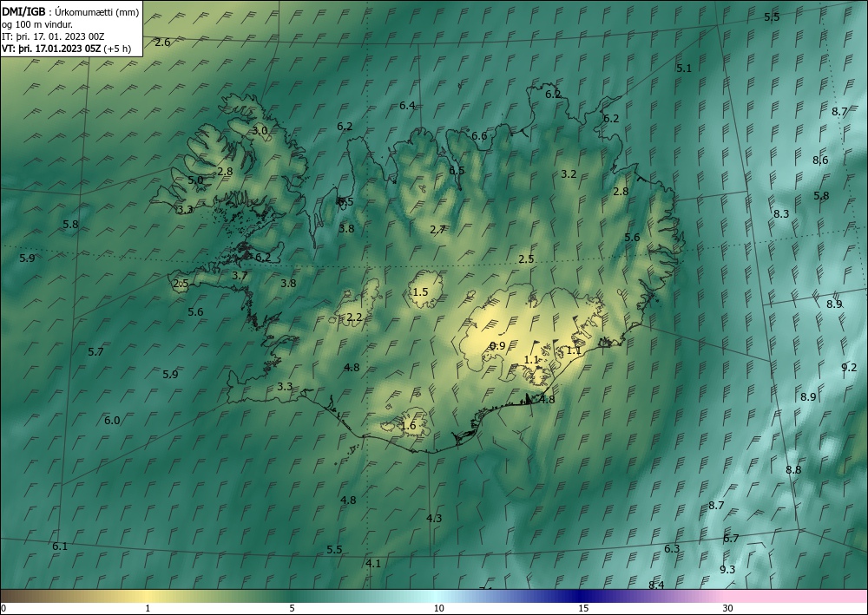Click the map value 8.4
This screenshot has height=615, width=868.
pyautogui.click(x=656, y=585)
